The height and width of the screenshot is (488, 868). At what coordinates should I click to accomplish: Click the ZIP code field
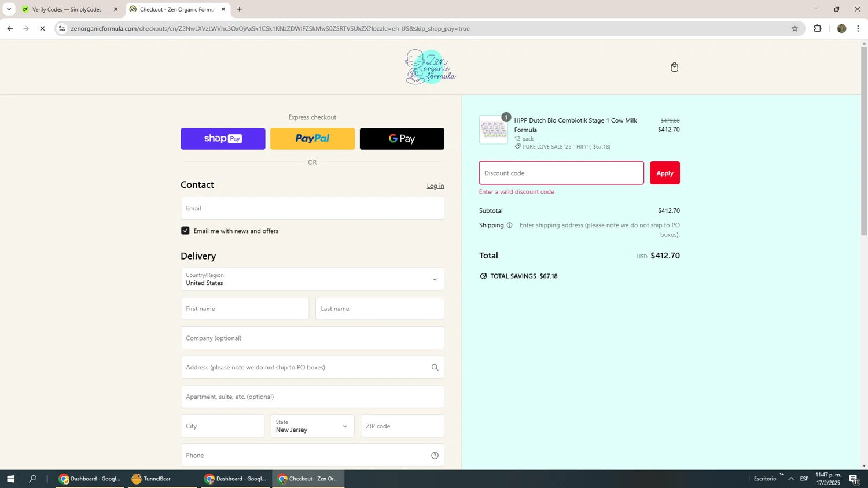(402, 426)
